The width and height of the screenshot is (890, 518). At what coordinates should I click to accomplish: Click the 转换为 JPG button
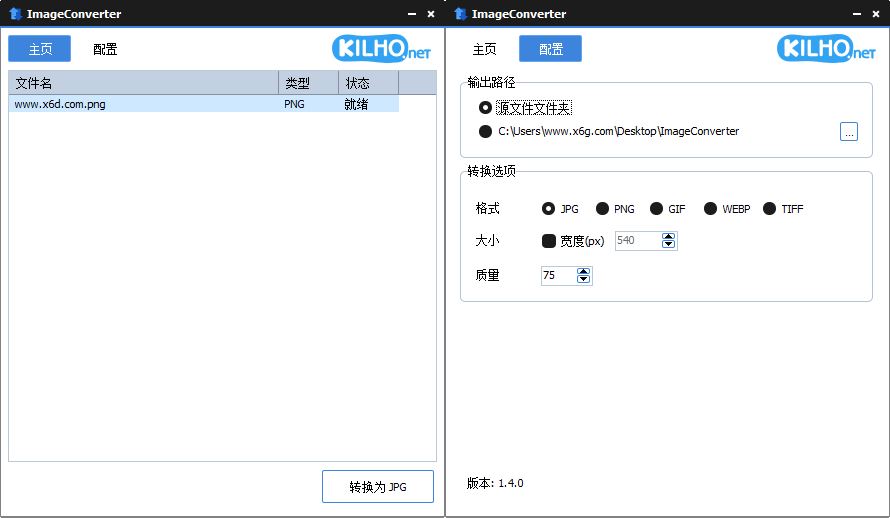click(378, 487)
